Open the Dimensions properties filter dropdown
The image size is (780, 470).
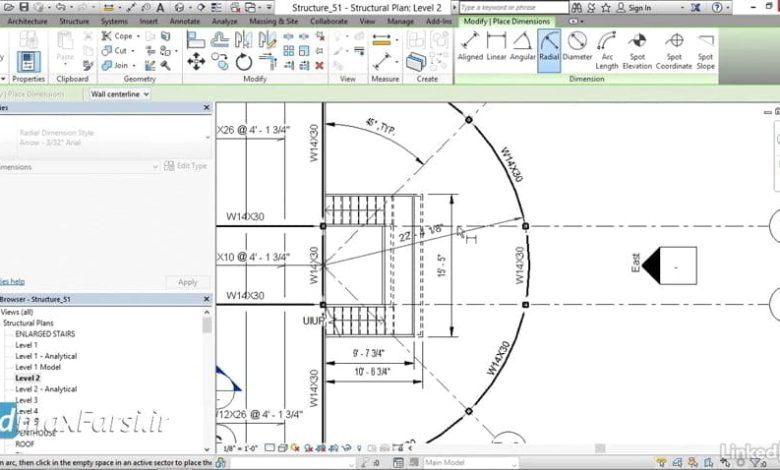tap(80, 167)
